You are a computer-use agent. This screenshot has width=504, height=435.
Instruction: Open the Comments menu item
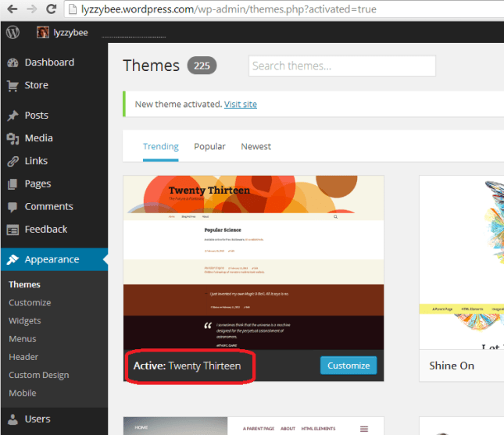point(48,206)
